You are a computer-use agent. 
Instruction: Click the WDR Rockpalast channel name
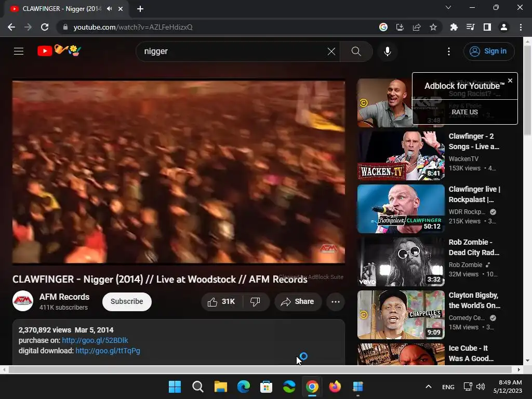[x=467, y=212]
